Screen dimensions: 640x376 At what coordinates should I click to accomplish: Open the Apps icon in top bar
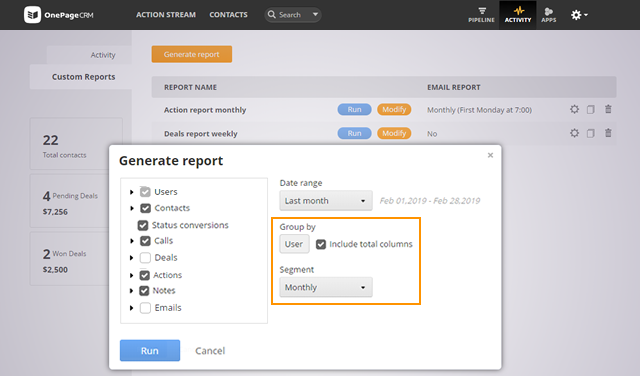[549, 15]
